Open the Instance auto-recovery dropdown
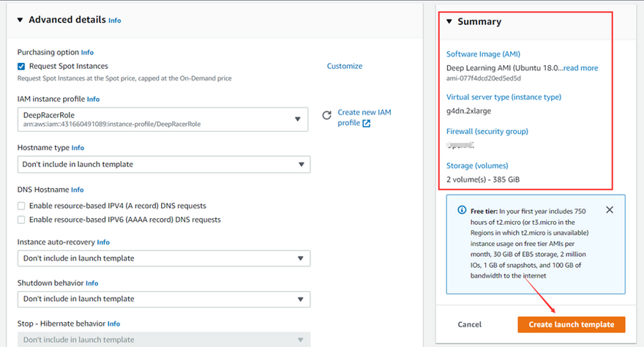The image size is (644, 347). click(x=163, y=258)
